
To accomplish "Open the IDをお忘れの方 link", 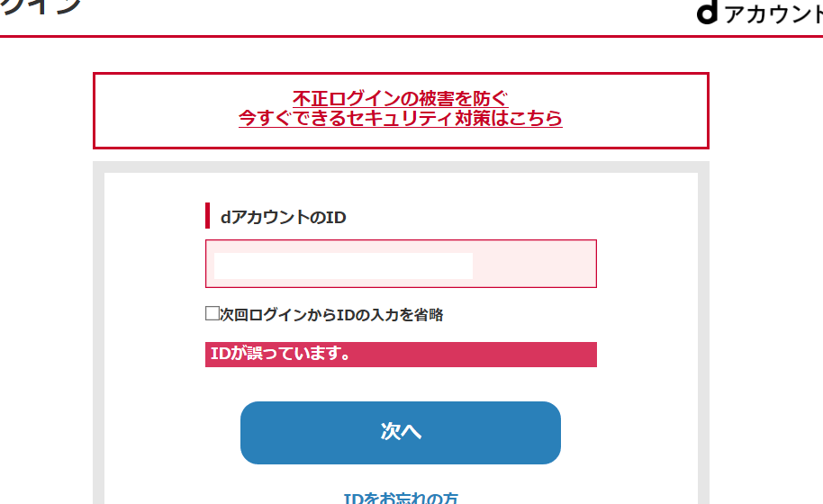I will tap(401, 498).
